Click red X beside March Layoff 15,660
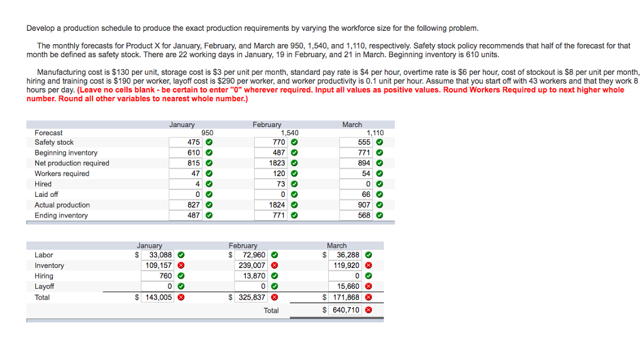 click(369, 286)
